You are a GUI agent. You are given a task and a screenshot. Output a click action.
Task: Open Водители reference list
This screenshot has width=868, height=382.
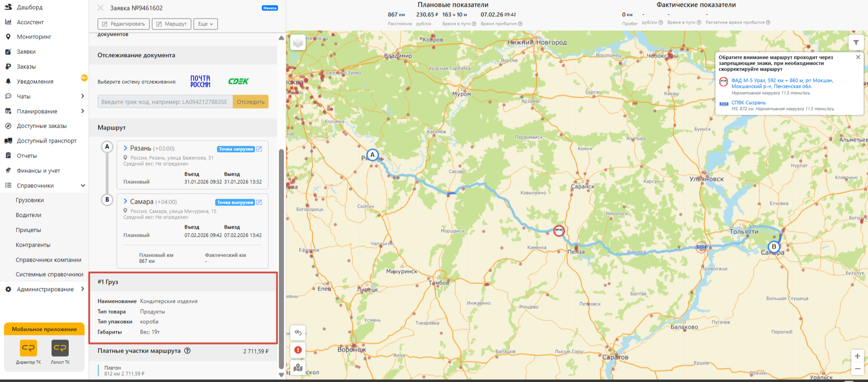point(28,215)
